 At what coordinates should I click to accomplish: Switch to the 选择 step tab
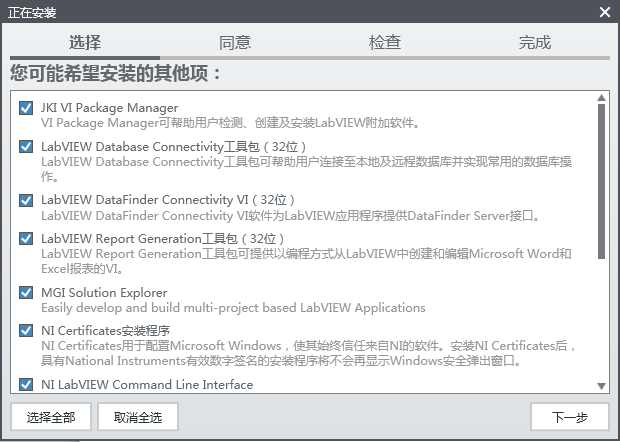pos(85,42)
